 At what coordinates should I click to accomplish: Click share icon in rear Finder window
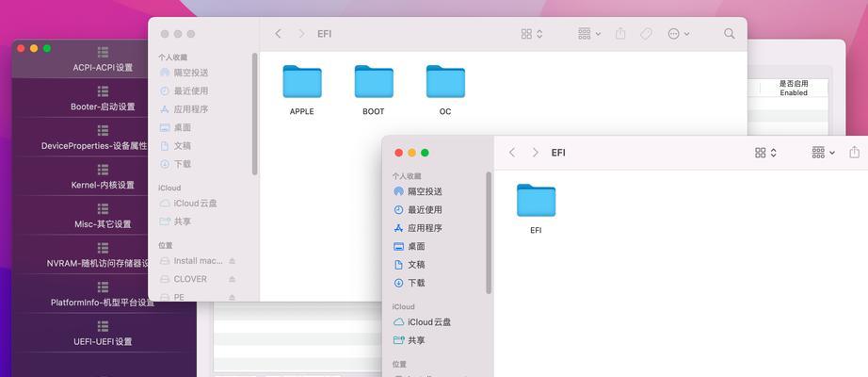tap(620, 34)
